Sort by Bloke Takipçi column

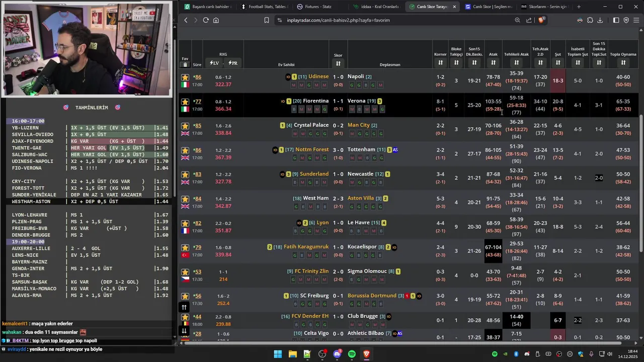456,63
